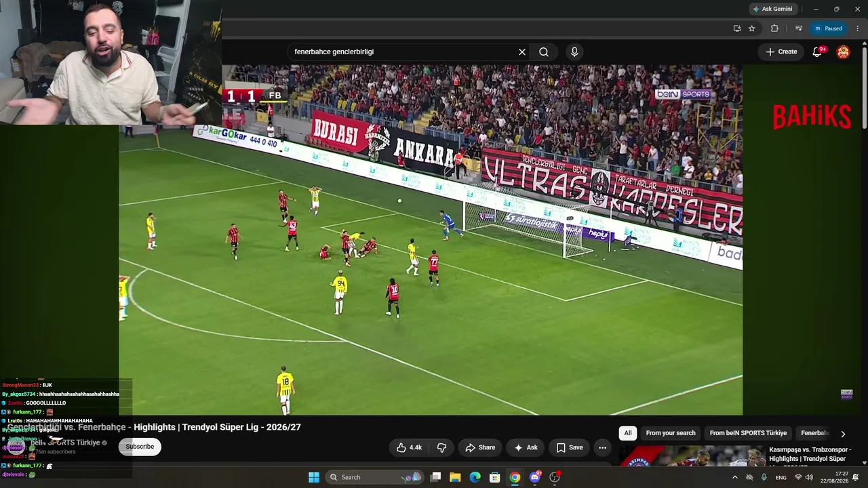Click the Paused Chrome profile chip
868x488 pixels.
click(x=829, y=28)
